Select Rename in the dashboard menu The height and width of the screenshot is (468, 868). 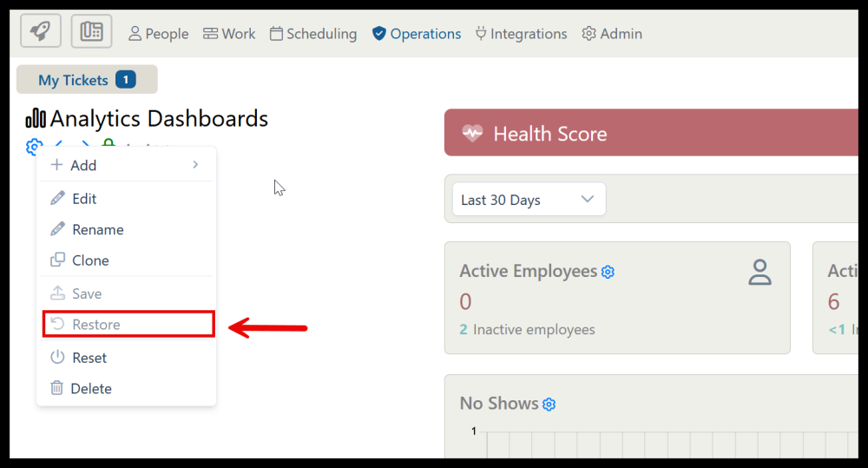tap(97, 230)
